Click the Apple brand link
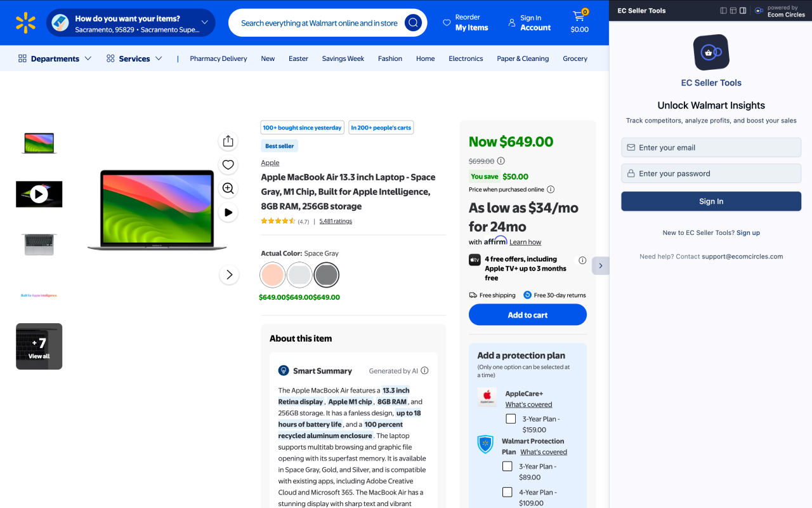Screen dimensions: 812x508 tap(270, 163)
